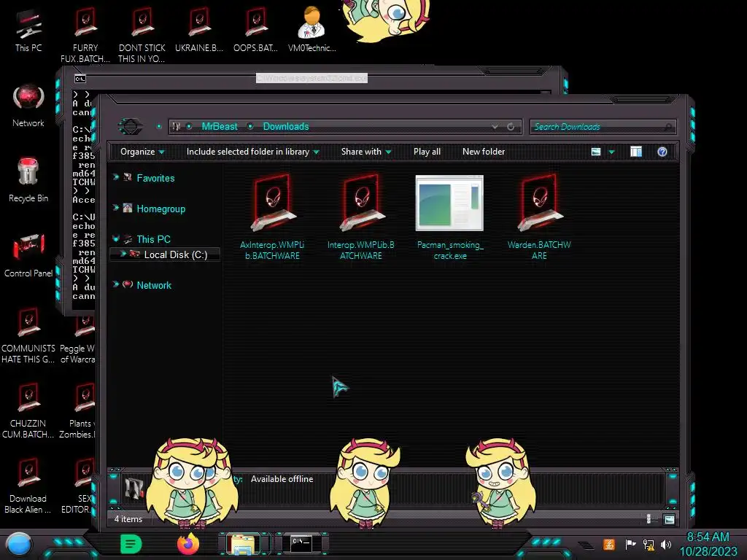Select Homegroup in navigation pane
The width and height of the screenshot is (747, 560).
(x=160, y=209)
